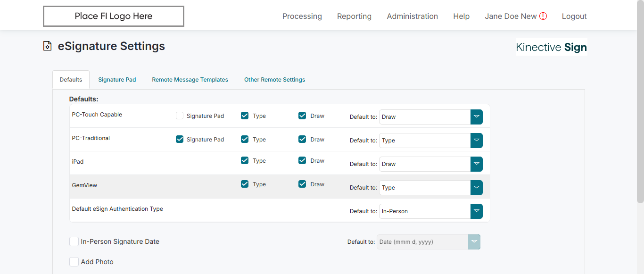Click the Kinective Sign logo

[551, 47]
